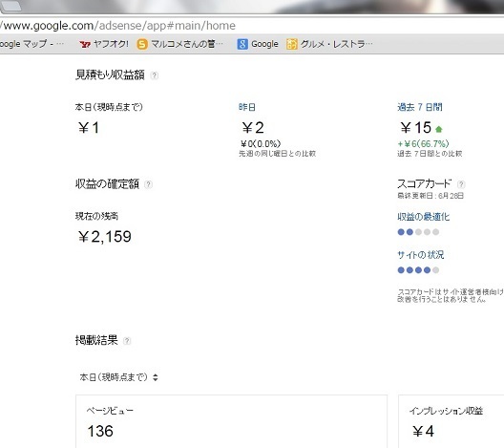
Task: Open the グルメ・レストラン bookmark icon
Action: (291, 44)
